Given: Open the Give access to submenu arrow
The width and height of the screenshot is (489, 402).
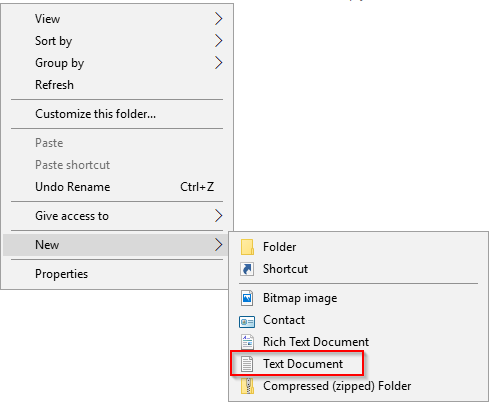Looking at the screenshot, I should pyautogui.click(x=218, y=216).
